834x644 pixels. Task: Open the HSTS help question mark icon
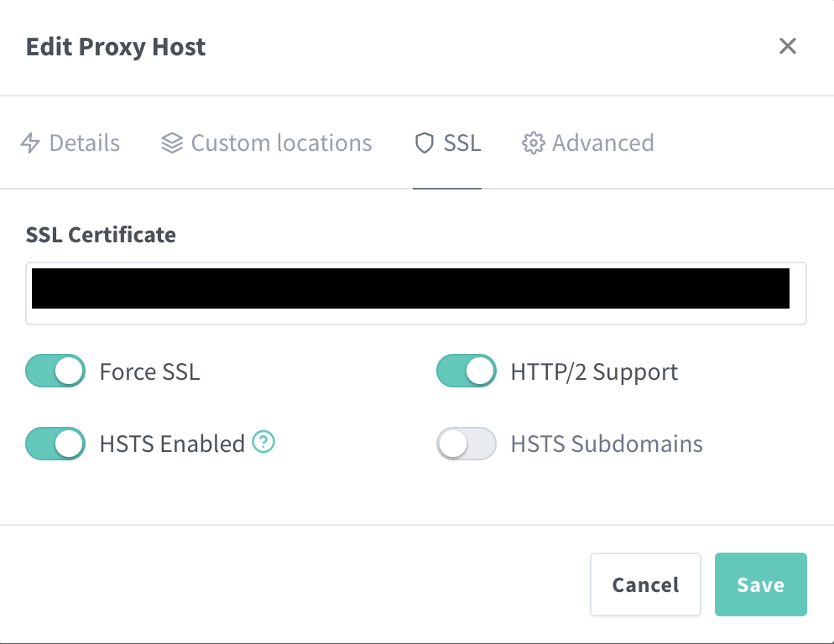click(264, 442)
